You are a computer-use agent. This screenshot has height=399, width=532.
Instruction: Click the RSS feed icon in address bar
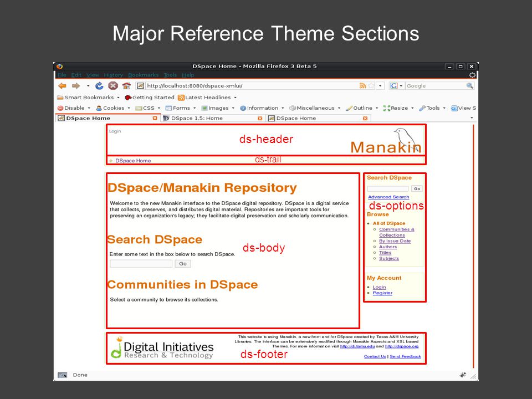coord(362,86)
